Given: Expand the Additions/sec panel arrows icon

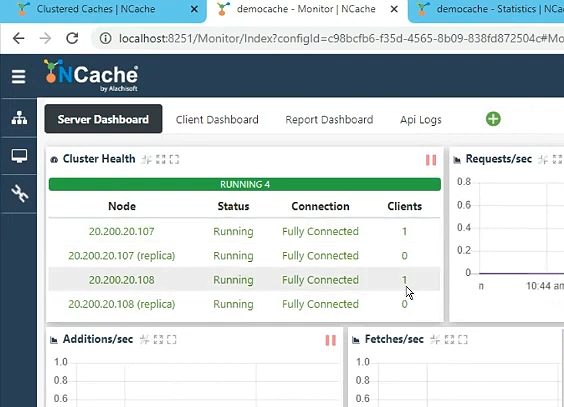Looking at the screenshot, I should [x=158, y=339].
